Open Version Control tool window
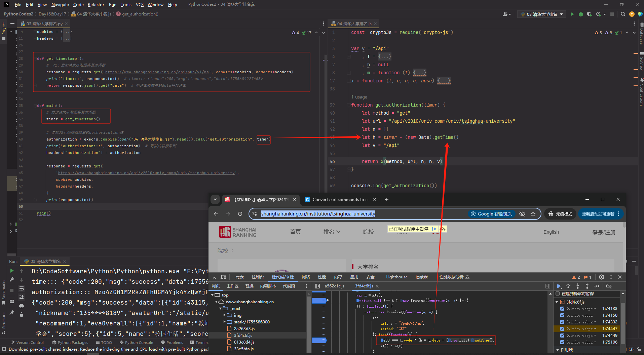 coord(27,343)
